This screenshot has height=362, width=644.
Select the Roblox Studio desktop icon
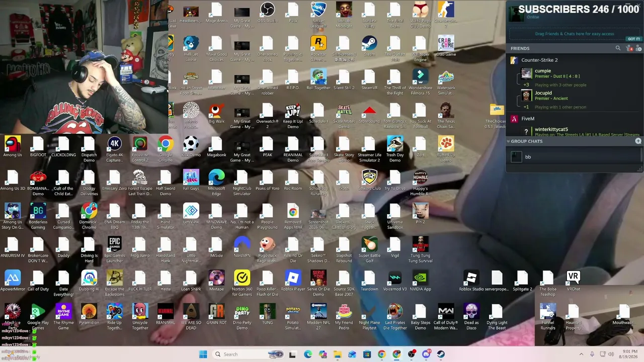[471, 281]
